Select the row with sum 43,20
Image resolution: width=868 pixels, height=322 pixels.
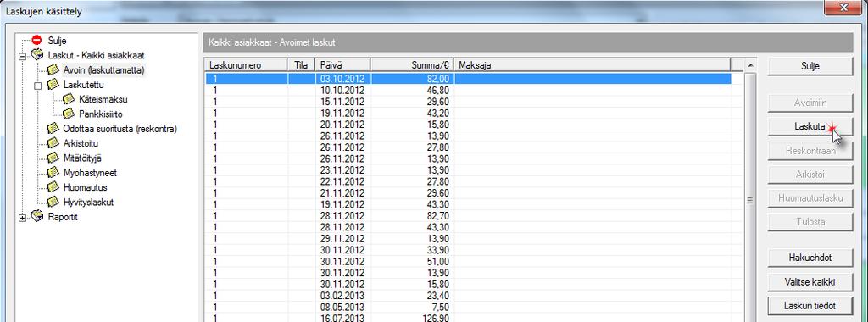(468, 114)
